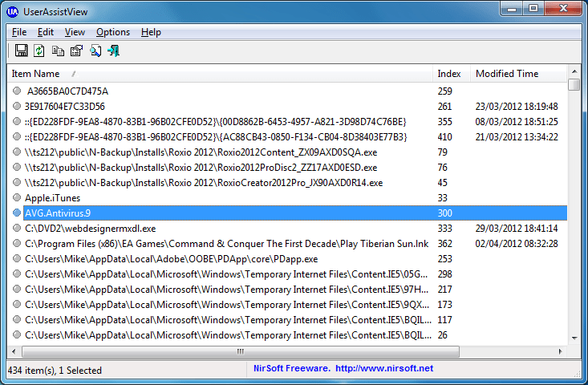Screen dimensions: 588x385
Task: Select the Adobe OOBE PDapp.exe item
Action: pyautogui.click(x=287, y=258)
